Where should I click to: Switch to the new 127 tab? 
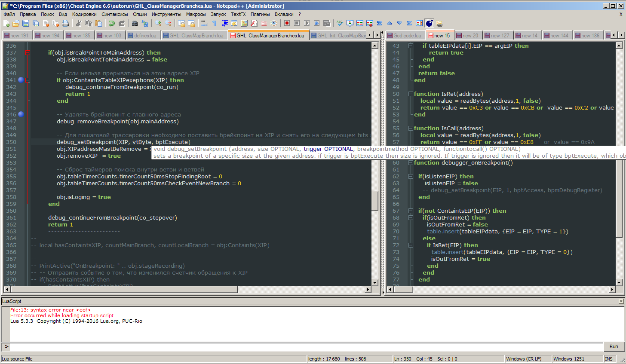click(497, 35)
